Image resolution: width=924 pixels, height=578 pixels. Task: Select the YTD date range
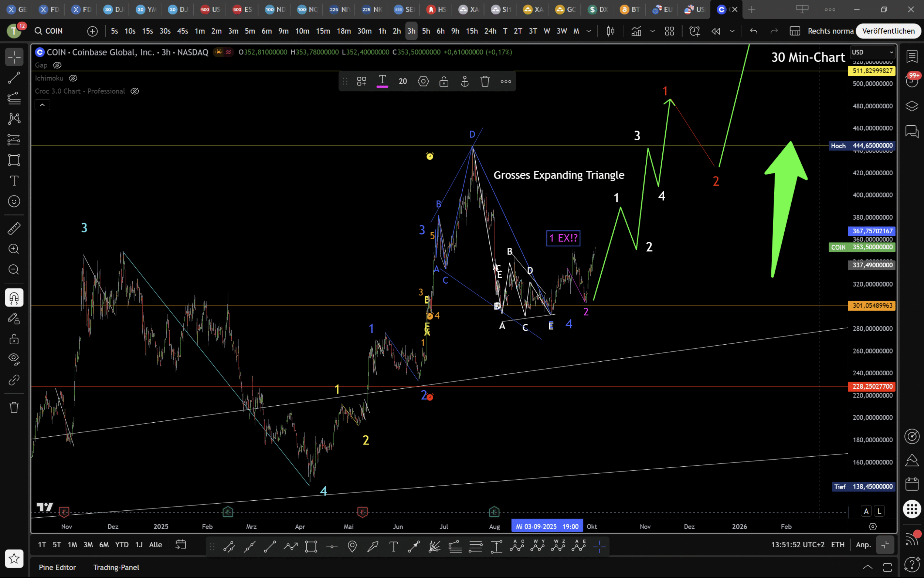(x=122, y=545)
